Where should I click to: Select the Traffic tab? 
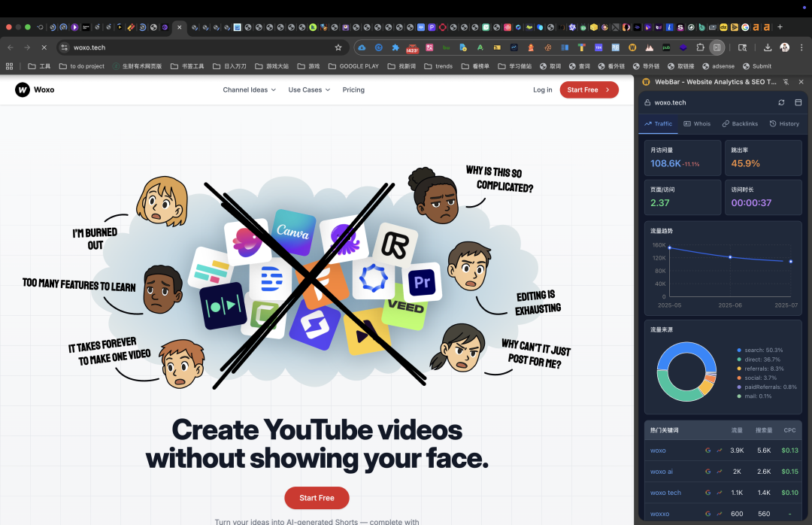click(x=658, y=124)
